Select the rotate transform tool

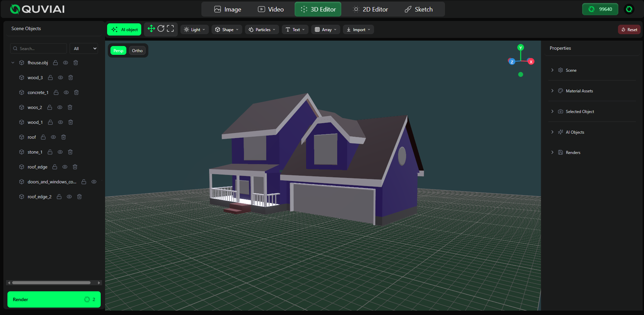point(161,29)
